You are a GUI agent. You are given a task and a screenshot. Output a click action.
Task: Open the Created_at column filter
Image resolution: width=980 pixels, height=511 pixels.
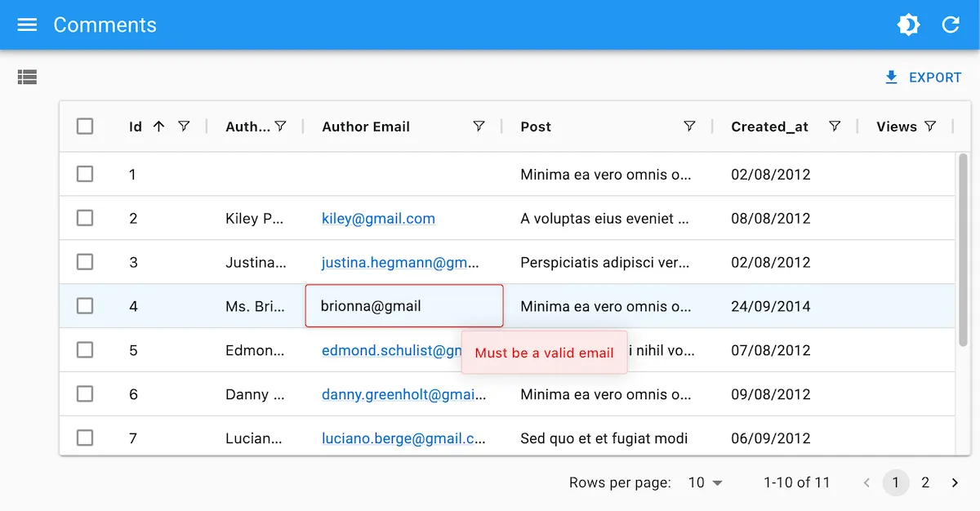[x=835, y=127]
